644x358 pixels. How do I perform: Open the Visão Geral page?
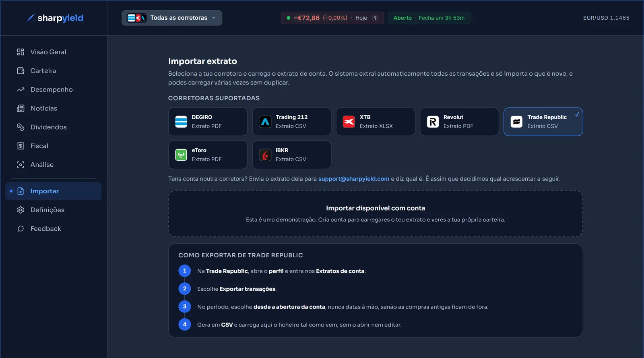coord(54,52)
